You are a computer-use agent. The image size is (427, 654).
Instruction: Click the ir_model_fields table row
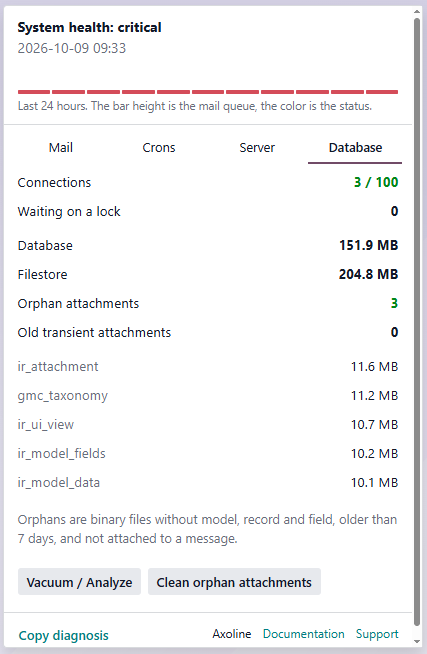208,453
